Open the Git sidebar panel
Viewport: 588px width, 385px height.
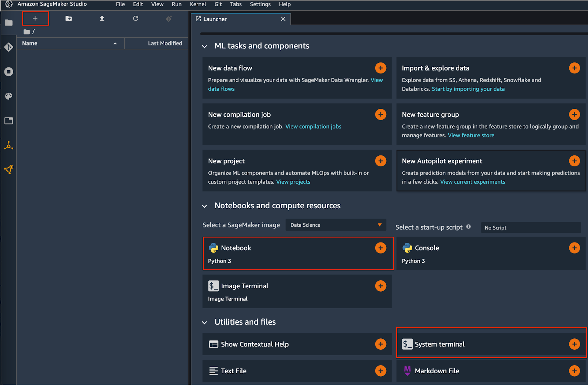coord(9,47)
